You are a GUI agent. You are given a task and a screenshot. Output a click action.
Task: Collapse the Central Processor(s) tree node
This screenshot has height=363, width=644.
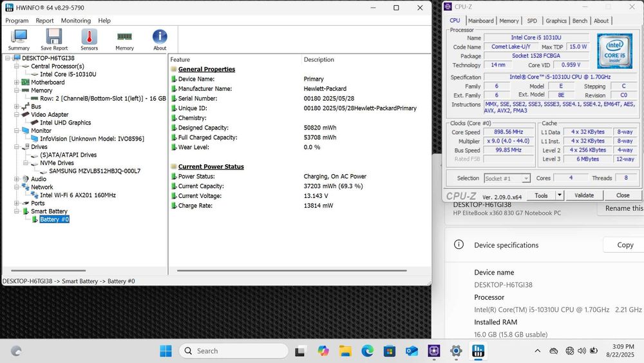coord(17,66)
